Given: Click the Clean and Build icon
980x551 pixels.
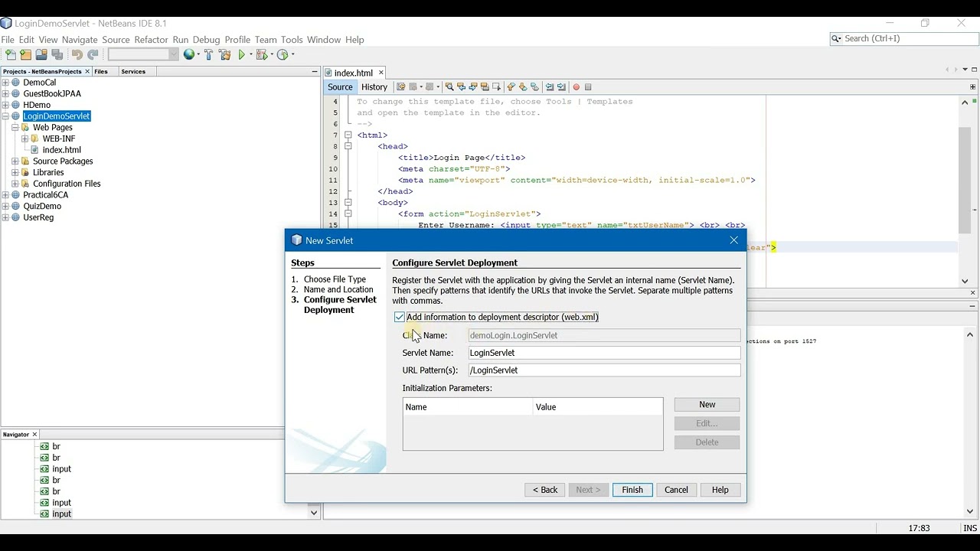Looking at the screenshot, I should [224, 54].
